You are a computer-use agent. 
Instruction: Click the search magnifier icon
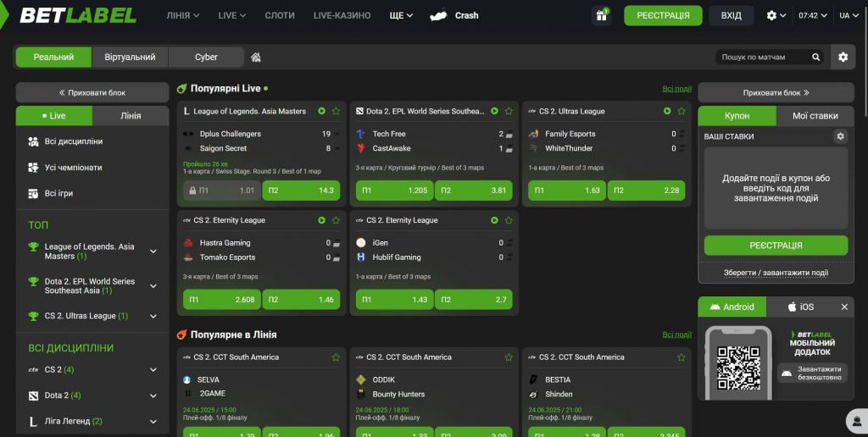(x=816, y=57)
